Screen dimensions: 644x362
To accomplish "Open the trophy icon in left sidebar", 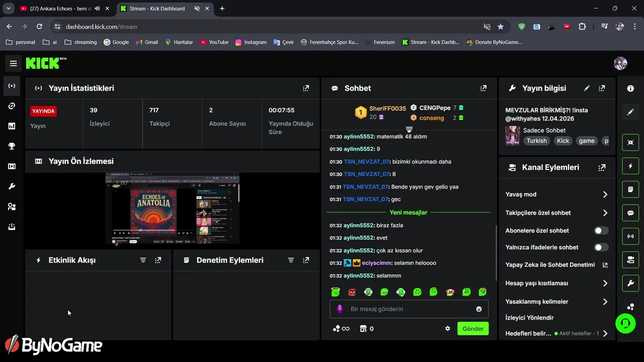I will click(x=12, y=146).
